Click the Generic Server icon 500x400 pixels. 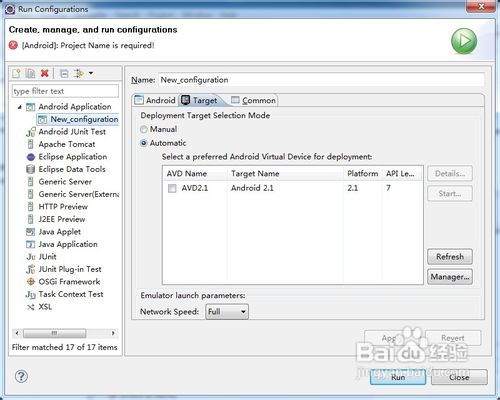click(30, 182)
